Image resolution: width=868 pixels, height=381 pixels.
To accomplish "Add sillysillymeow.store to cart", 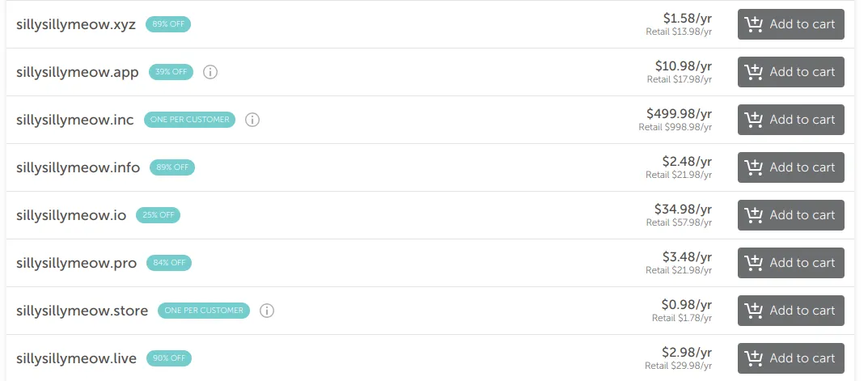I will [790, 311].
